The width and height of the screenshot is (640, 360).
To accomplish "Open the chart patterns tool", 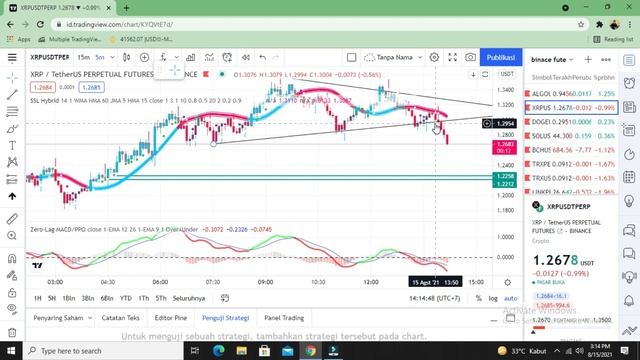I will coord(12,162).
